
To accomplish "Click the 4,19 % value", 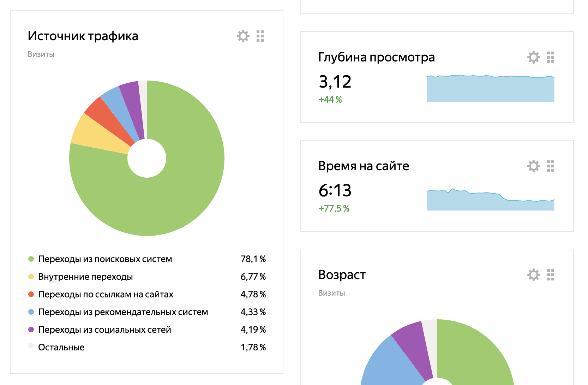I will 253,330.
